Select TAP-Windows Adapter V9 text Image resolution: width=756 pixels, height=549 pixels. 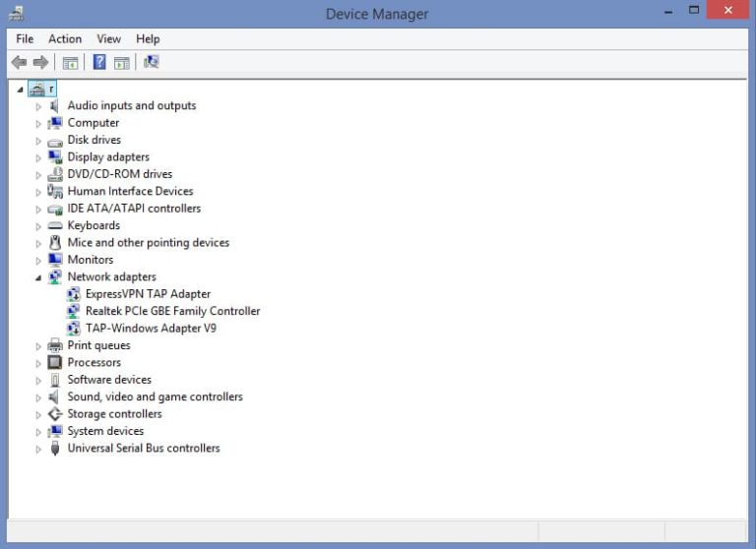[x=151, y=329]
